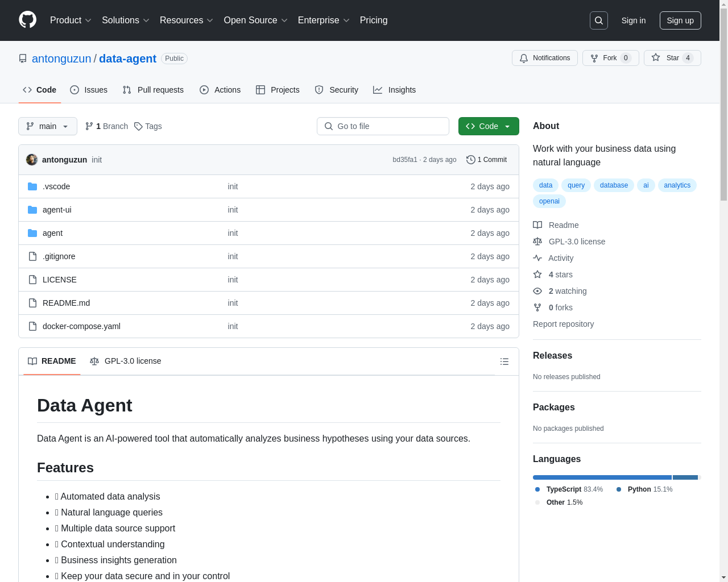Image resolution: width=728 pixels, height=582 pixels.
Task: Click the scale icon beside GPL-3.0 license in About
Action: [537, 242]
